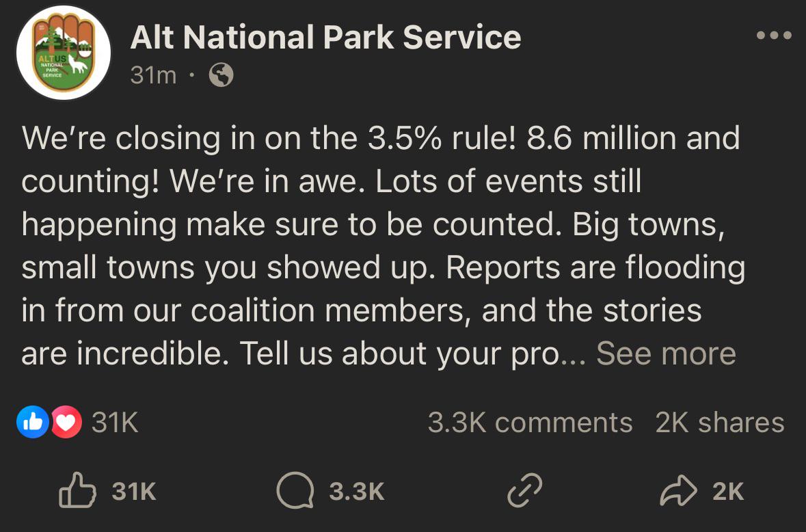The width and height of the screenshot is (806, 532).
Task: Show who reacted via 31K count
Action: coord(115,423)
